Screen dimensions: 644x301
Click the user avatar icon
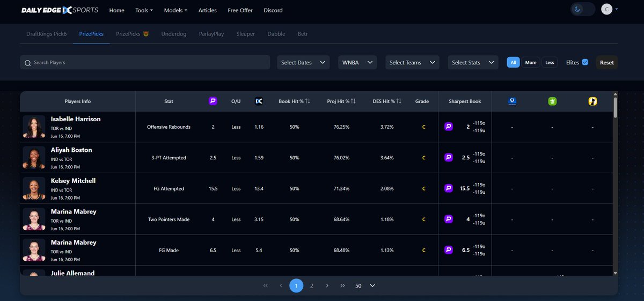(607, 9)
